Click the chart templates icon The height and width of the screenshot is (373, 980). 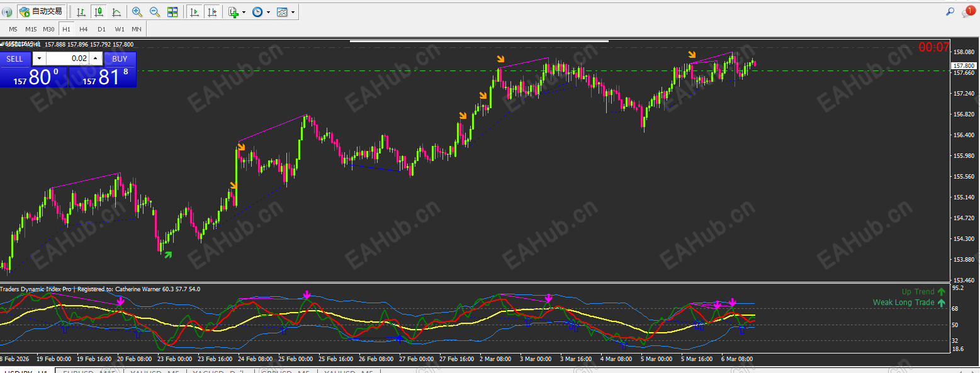[282, 11]
